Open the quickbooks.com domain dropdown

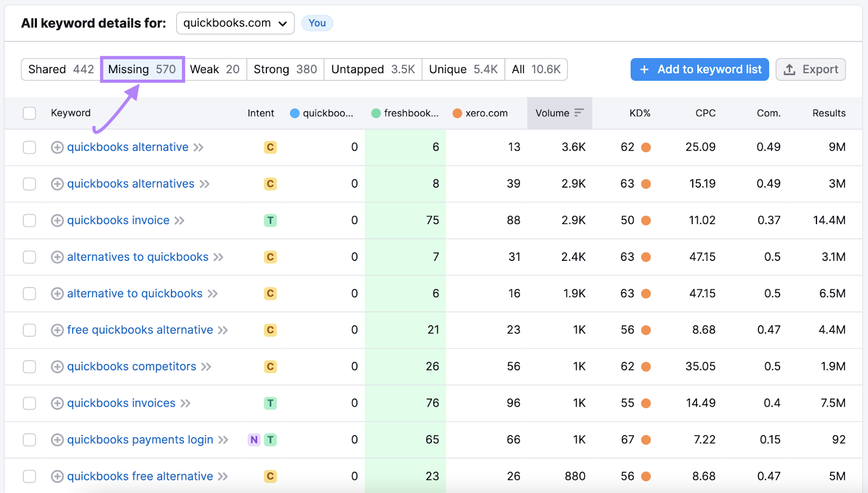(235, 23)
